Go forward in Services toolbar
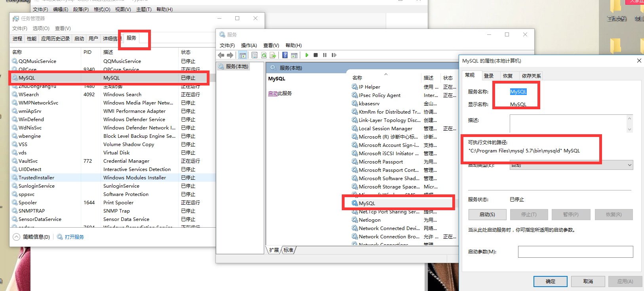Image resolution: width=644 pixels, height=291 pixels. point(230,55)
